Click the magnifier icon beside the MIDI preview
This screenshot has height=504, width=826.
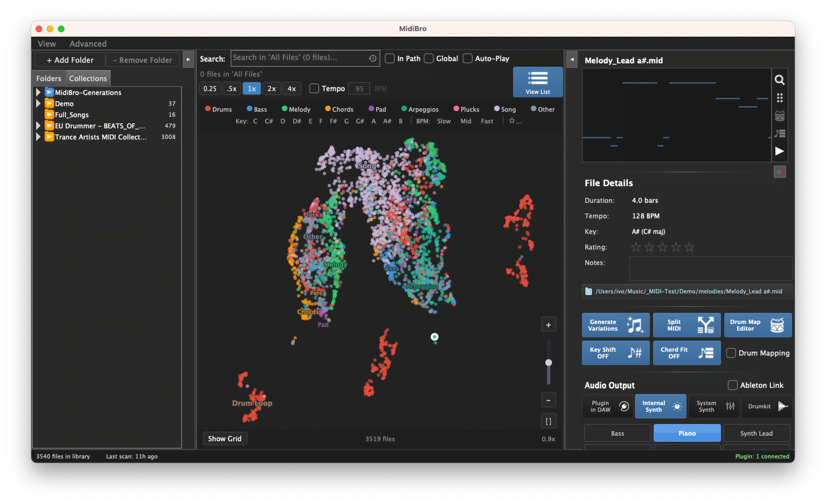(x=779, y=80)
